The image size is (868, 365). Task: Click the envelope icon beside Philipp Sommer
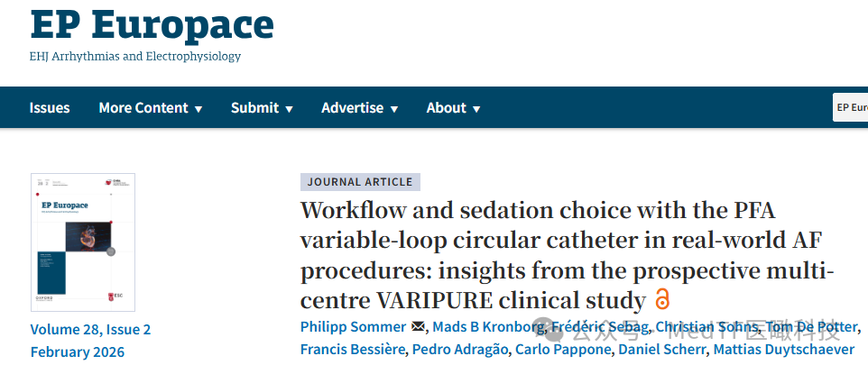click(x=419, y=327)
